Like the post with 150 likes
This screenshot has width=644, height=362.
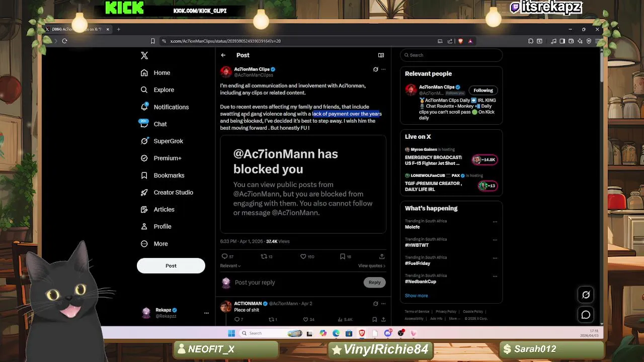coord(303,256)
